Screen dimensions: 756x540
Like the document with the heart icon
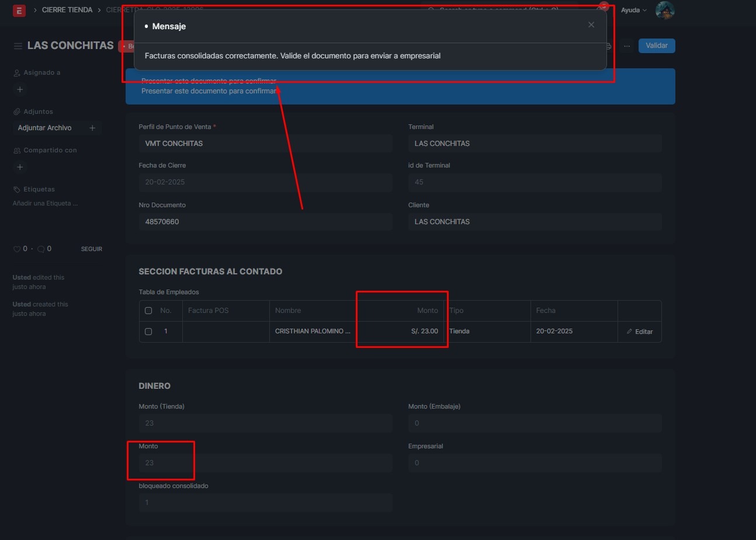click(17, 249)
